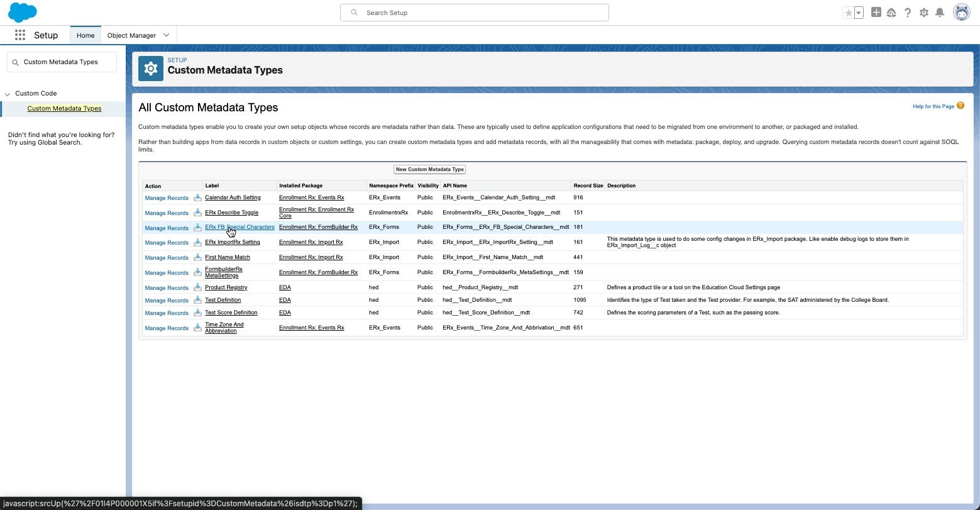
Task: Click New Custom Metadata Type button
Action: 429,169
